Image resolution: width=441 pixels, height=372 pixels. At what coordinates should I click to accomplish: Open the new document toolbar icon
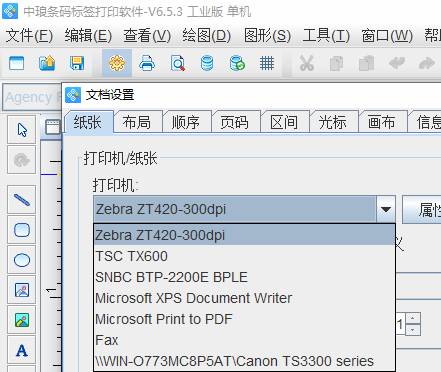coord(17,63)
